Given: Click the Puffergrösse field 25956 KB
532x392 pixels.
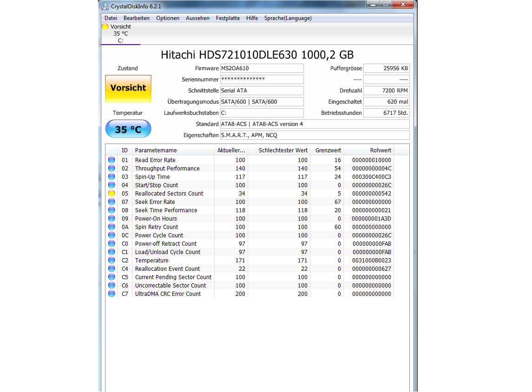Looking at the screenshot, I should (x=387, y=68).
